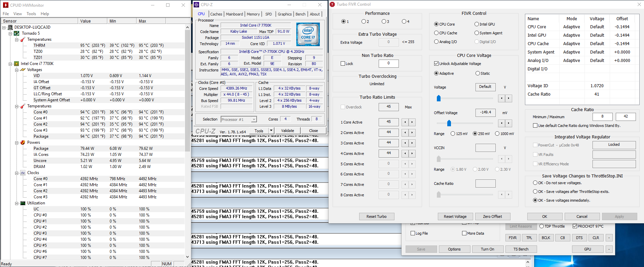This screenshot has height=267, width=644.
Task: Click the Voltages lightning icon
Action: coord(23,70)
